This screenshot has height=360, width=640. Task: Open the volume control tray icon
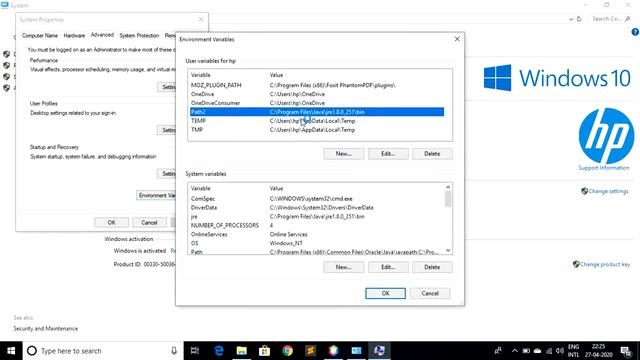click(560, 351)
